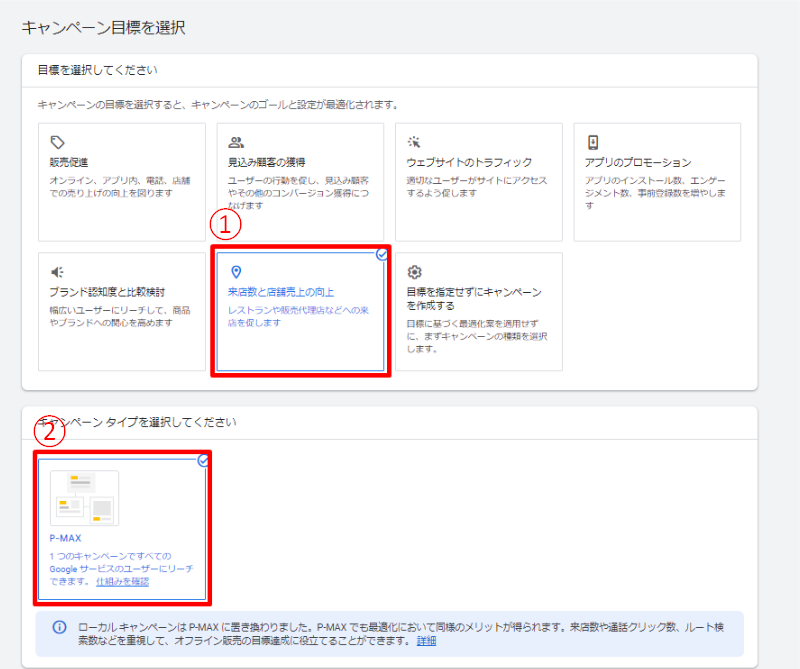Open the 仕組みを確認 link

tap(123, 582)
